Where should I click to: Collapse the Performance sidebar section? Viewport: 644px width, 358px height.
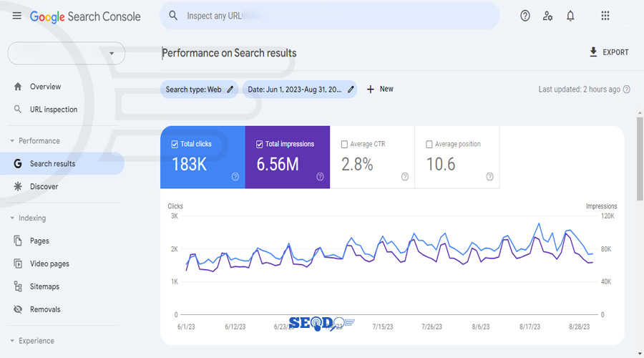tap(12, 141)
